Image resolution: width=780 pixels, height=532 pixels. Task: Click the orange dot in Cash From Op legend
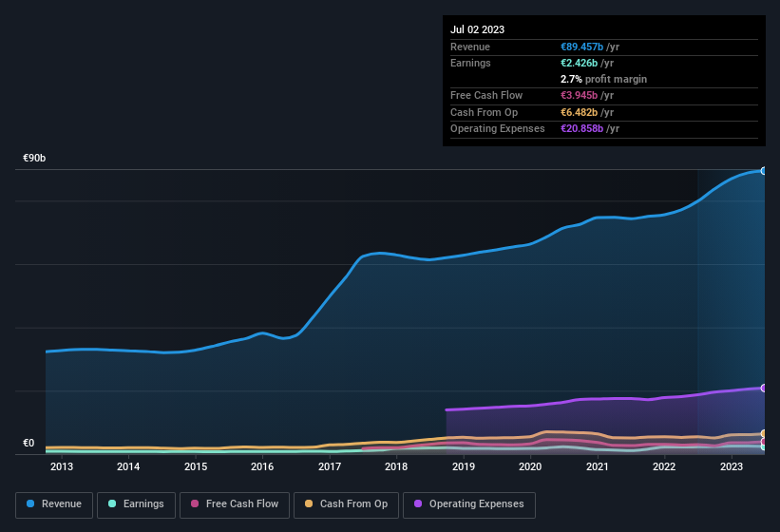[309, 503]
